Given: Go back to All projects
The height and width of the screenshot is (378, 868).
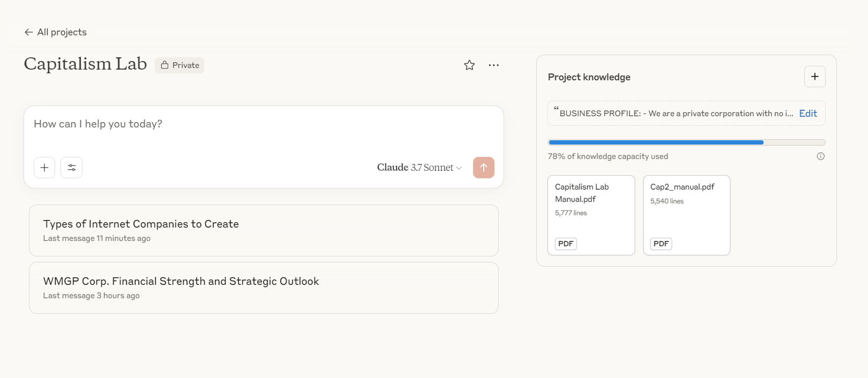Looking at the screenshot, I should click(55, 32).
